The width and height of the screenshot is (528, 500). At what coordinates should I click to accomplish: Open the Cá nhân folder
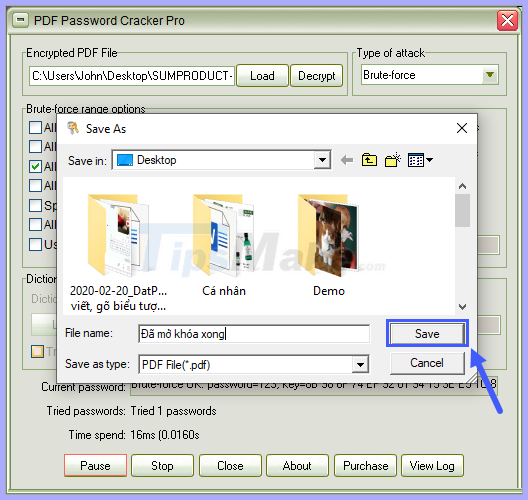click(x=224, y=235)
